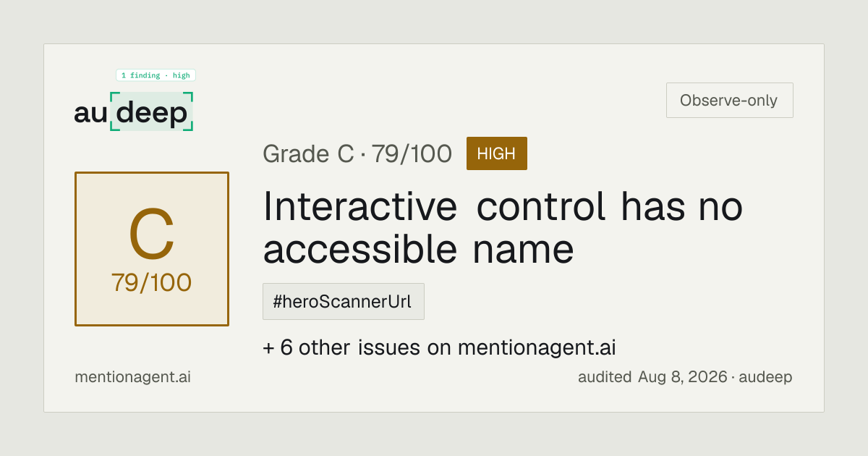Open the grade C score box

click(152, 249)
